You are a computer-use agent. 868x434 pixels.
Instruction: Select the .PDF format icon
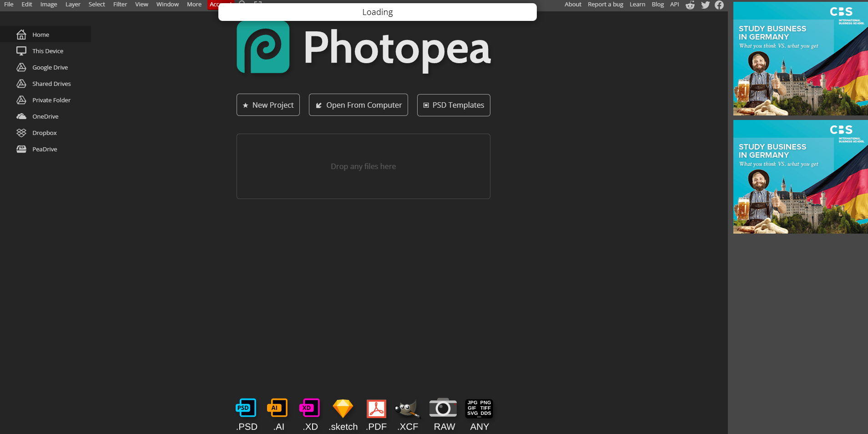[x=376, y=408]
